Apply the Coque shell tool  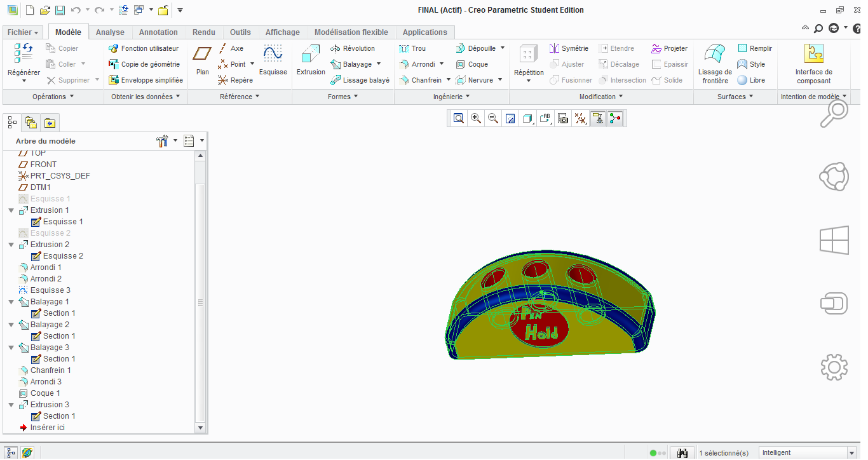(x=472, y=64)
